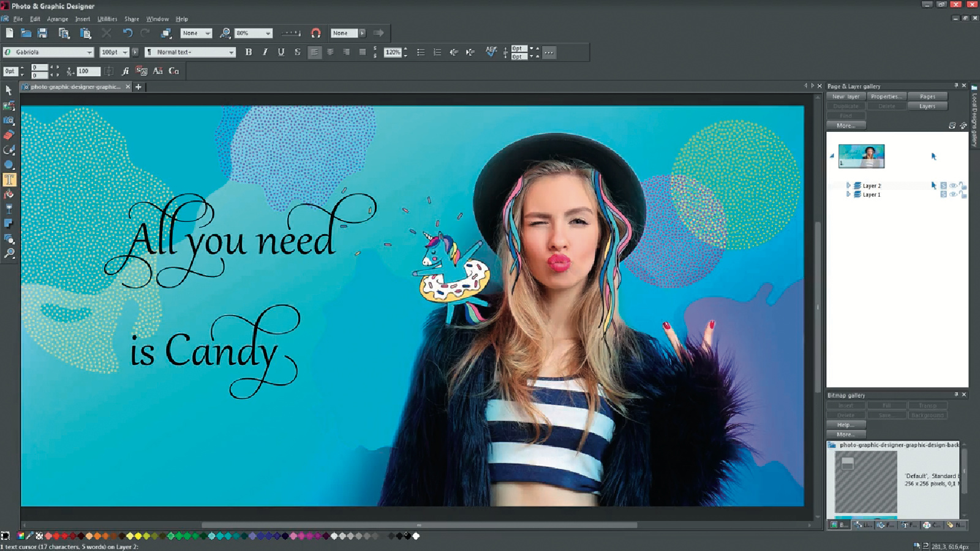980x551 pixels.
Task: Open the Gabriola font dropdown
Action: 89,52
